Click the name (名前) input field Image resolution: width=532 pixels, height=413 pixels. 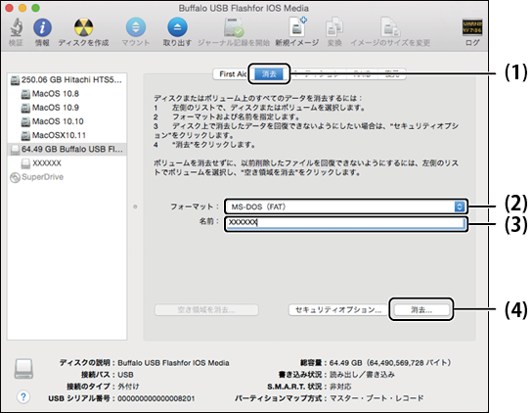(345, 222)
